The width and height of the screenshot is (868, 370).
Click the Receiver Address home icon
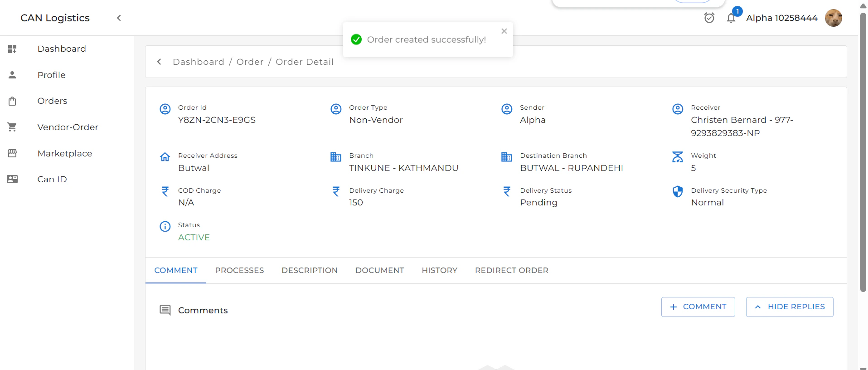[x=165, y=157]
